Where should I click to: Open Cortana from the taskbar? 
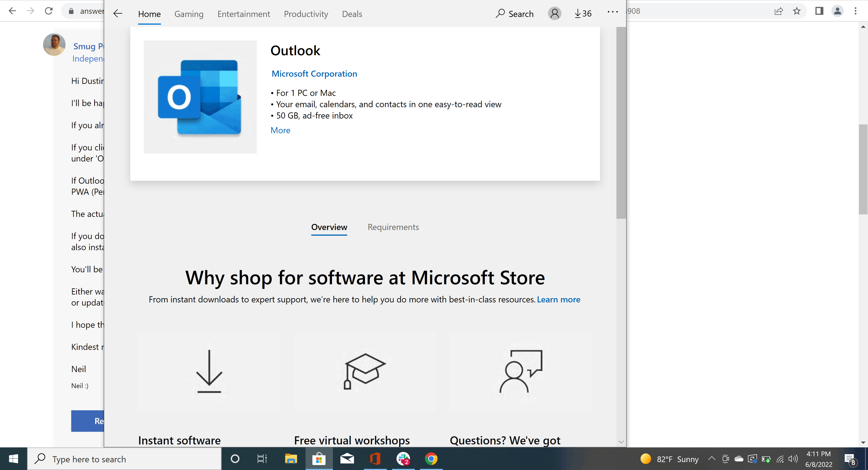(235, 459)
